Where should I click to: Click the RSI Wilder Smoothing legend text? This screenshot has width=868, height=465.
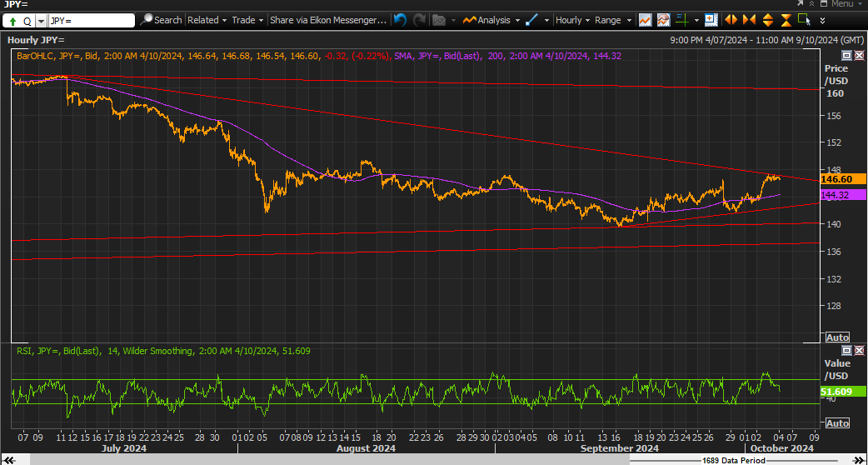163,351
